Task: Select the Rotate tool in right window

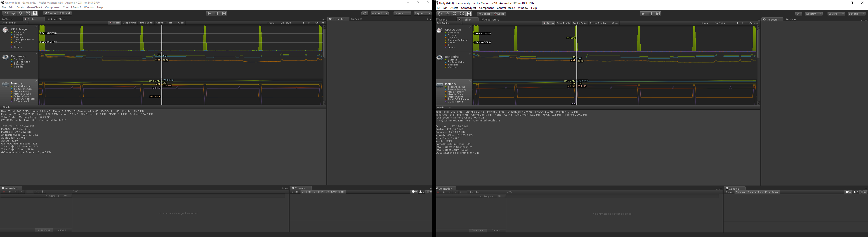Action: [x=455, y=14]
